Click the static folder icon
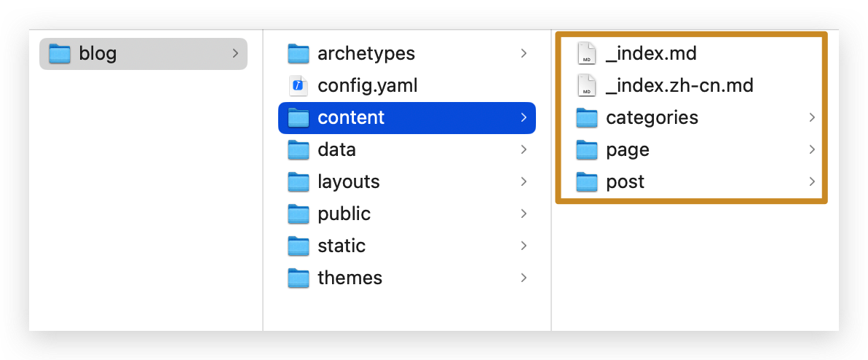Viewport: 868px width, 360px height. coord(299,246)
